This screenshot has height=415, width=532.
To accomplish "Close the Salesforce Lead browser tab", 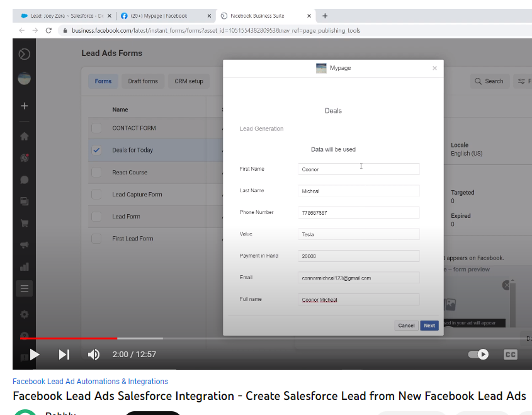I will [110, 16].
